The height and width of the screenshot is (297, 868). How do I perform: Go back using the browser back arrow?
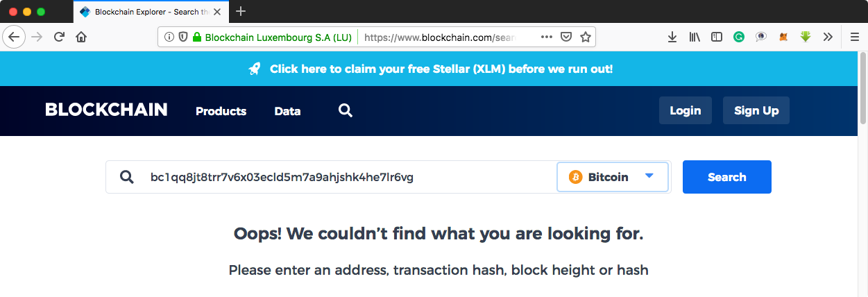tap(14, 37)
